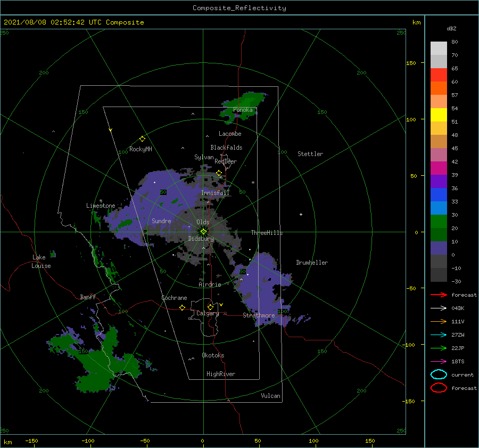Click the Didsbury town label
This screenshot has height=448, width=479.
click(201, 239)
